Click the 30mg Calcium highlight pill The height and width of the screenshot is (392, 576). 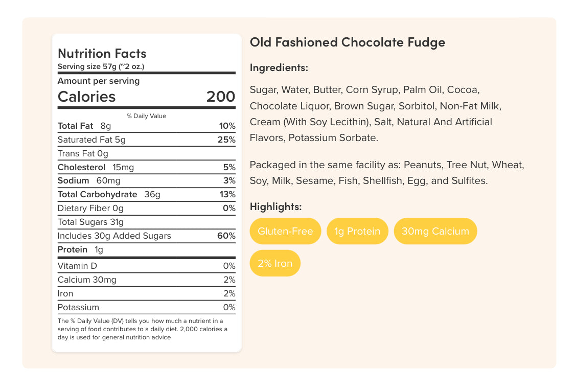click(435, 231)
